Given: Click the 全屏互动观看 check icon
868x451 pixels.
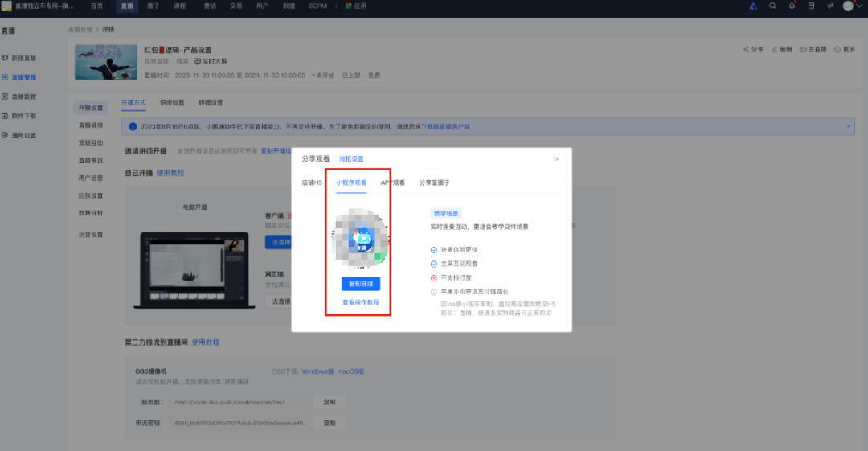Looking at the screenshot, I should pyautogui.click(x=434, y=264).
